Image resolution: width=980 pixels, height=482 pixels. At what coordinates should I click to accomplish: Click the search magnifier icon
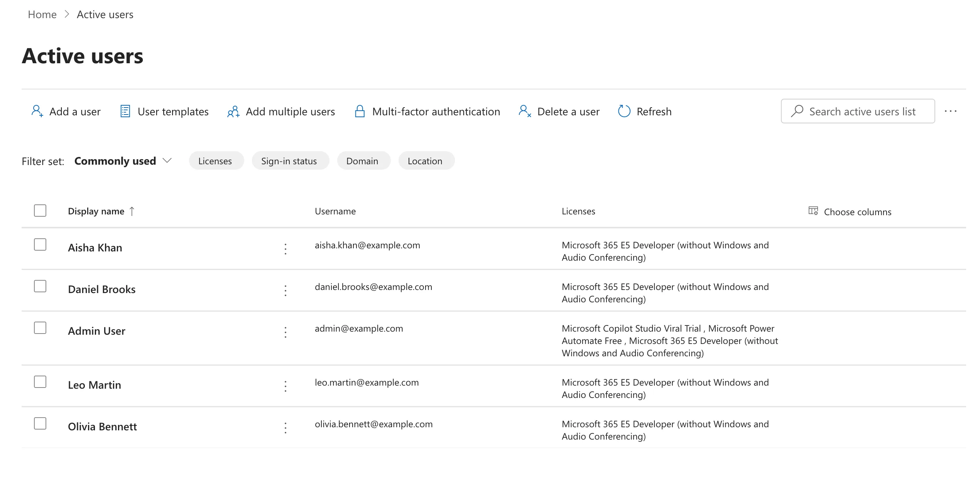click(797, 111)
